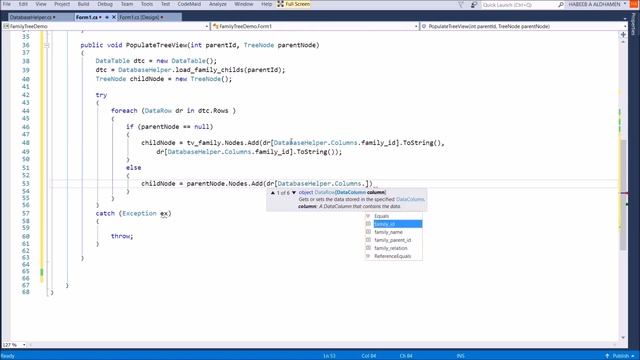640x360 pixels.
Task: Click 'tv_family' on line 48
Action: click(x=204, y=142)
